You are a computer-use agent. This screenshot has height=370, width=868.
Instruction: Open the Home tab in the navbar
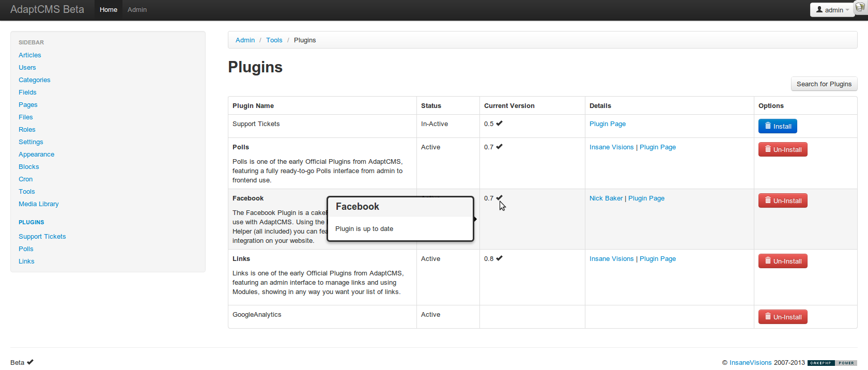click(x=109, y=10)
